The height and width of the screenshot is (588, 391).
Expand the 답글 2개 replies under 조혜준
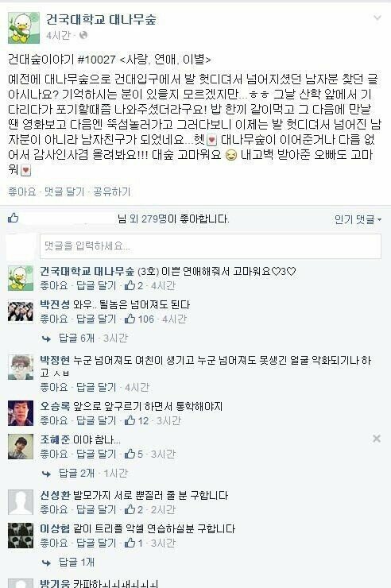[76, 474]
